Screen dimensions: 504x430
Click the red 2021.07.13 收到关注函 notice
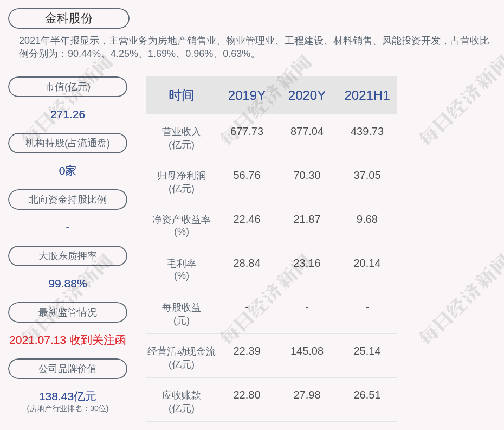(x=68, y=340)
